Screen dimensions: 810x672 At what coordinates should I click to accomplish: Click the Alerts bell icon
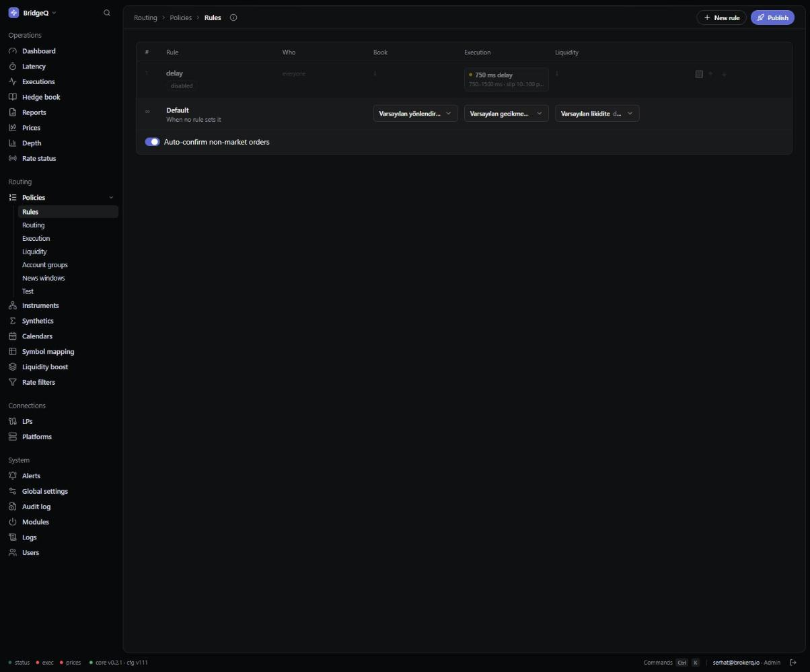(13, 476)
